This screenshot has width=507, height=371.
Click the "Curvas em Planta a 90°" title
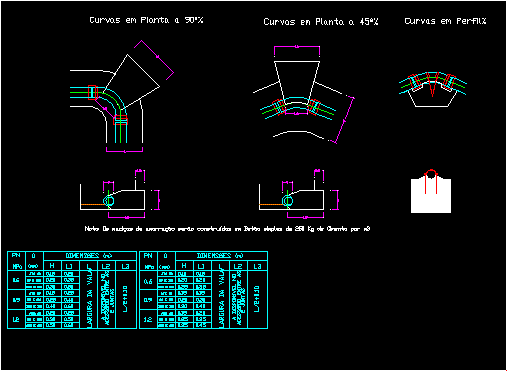tap(146, 20)
